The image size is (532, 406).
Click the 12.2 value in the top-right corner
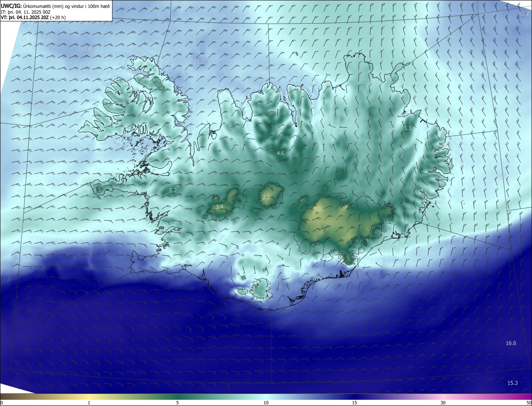[x=524, y=14]
